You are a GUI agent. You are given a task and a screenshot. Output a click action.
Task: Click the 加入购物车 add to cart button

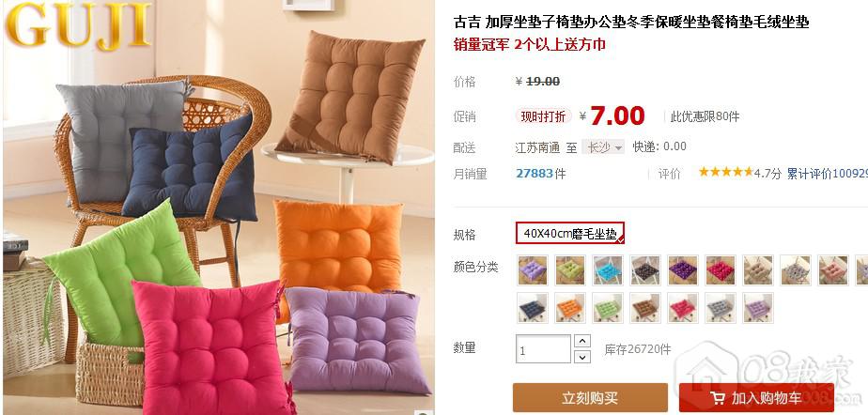756,398
